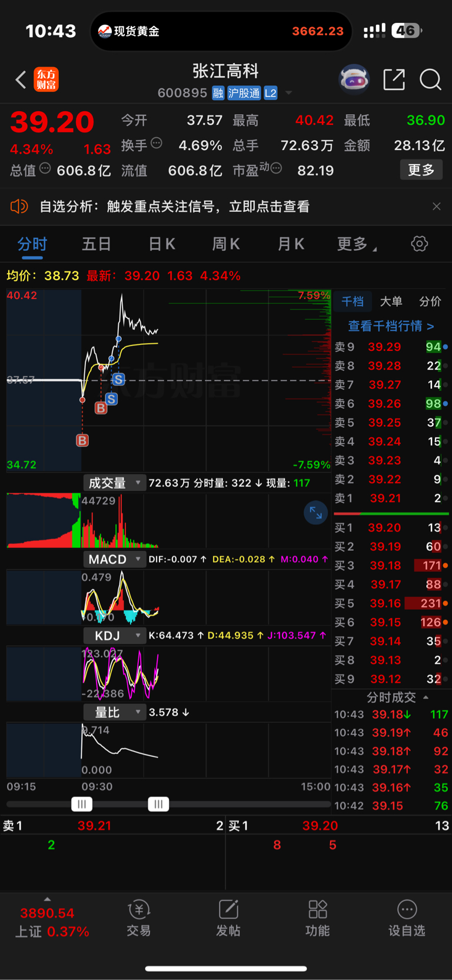The height and width of the screenshot is (980, 452).
Task: Select 买3 row at 39.18
Action: 391,566
